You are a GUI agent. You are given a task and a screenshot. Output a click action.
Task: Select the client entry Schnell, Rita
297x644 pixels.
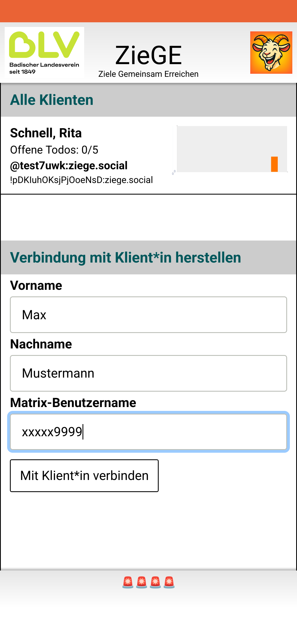pos(46,133)
